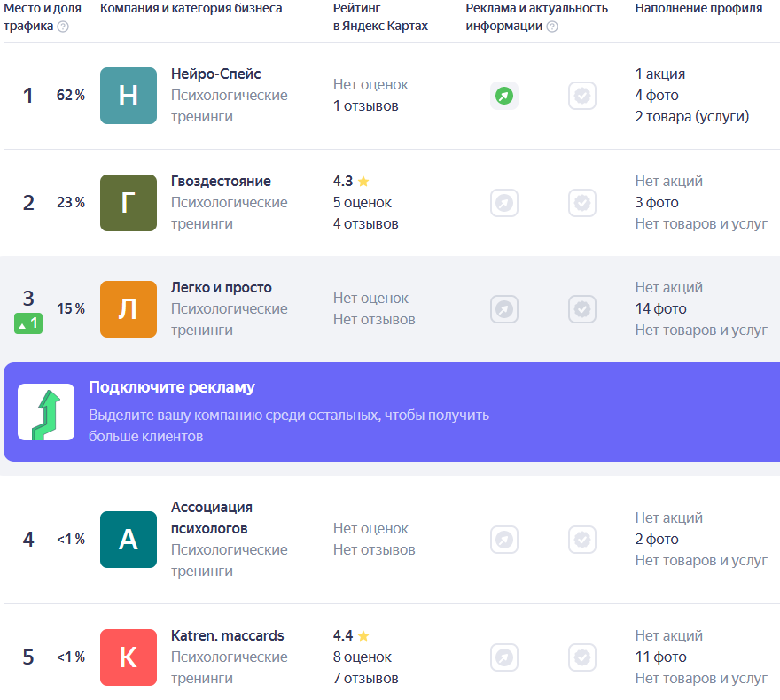This screenshot has width=780, height=700.
Task: Click the red 'K' avatar of Katren. maccards
Action: tap(129, 657)
